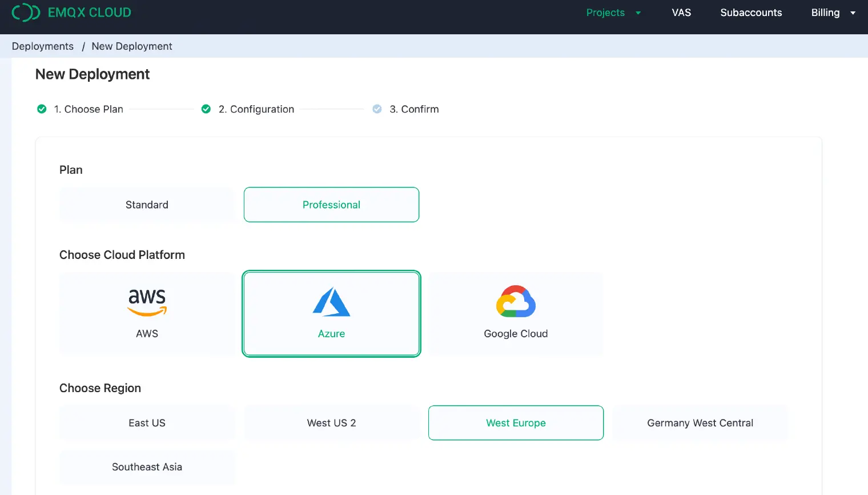
Task: Click the EMQX Cloud logo
Action: 71,13
